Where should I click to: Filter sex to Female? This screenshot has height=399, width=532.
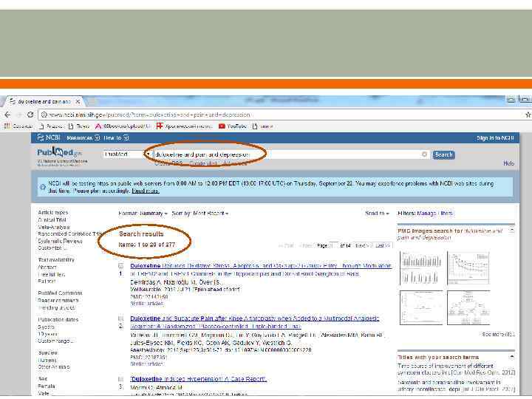pos(47,386)
